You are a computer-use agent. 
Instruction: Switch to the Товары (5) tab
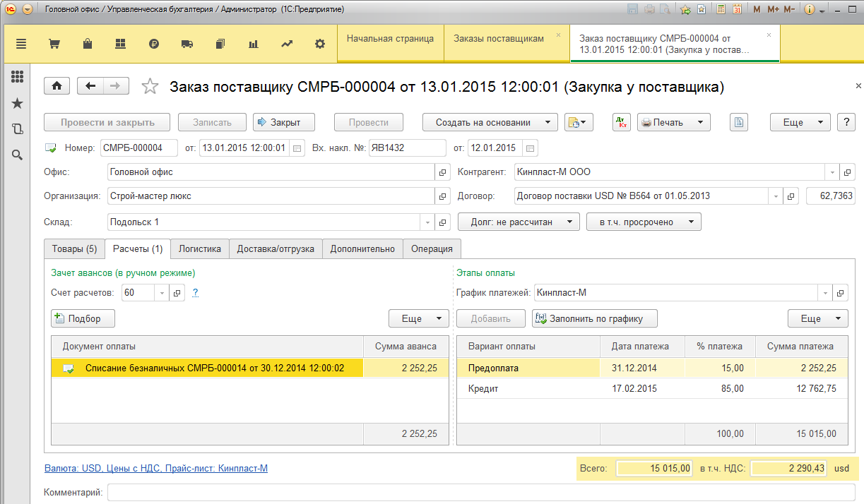pyautogui.click(x=74, y=248)
